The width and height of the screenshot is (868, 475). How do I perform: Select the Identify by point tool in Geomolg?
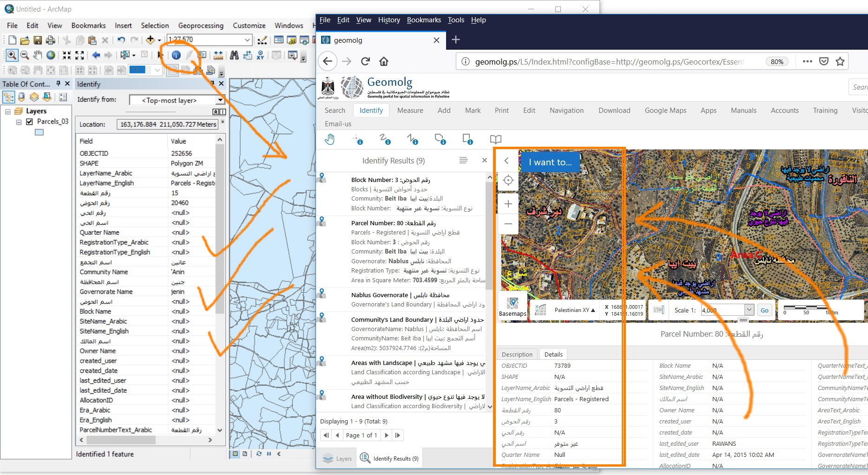357,139
